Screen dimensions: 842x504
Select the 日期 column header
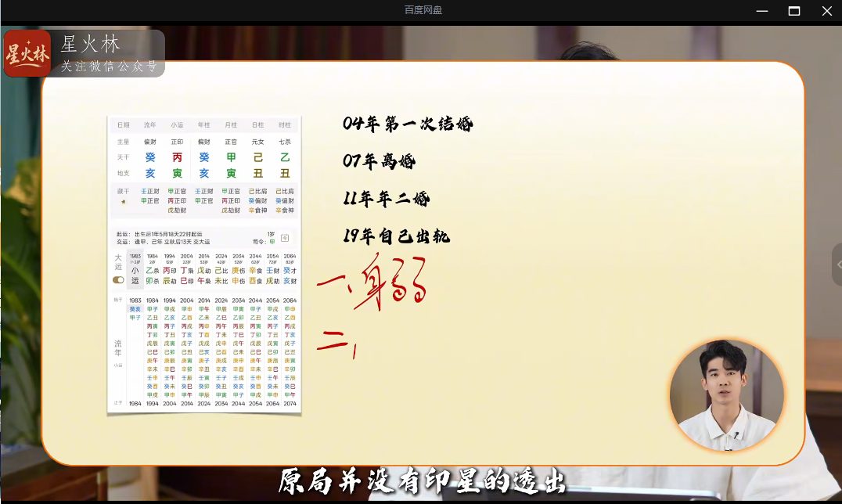pos(124,124)
